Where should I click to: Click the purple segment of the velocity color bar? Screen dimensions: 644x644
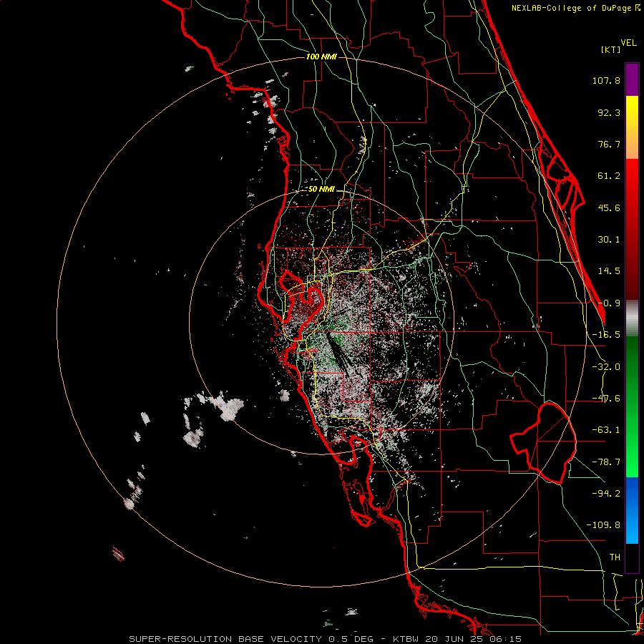[x=632, y=79]
